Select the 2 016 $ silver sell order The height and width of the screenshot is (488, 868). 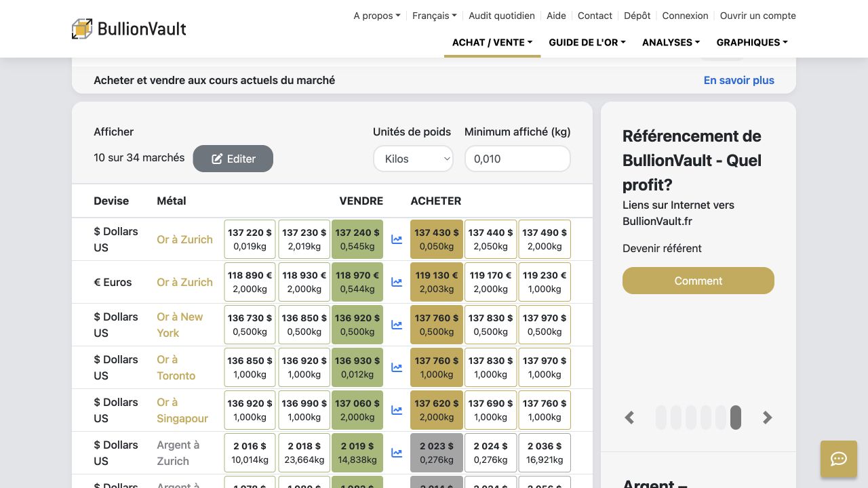click(x=250, y=453)
